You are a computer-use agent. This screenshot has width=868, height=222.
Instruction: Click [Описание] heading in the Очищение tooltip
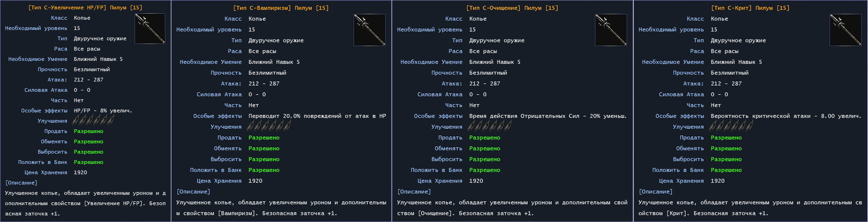pyautogui.click(x=414, y=192)
